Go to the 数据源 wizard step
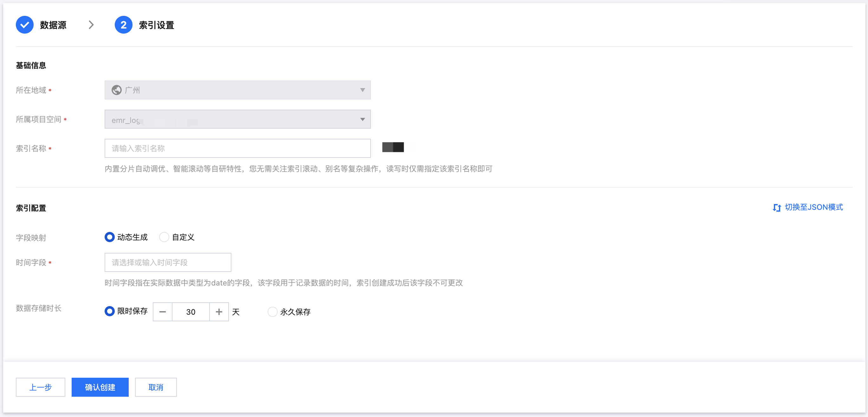Image resolution: width=868 pixels, height=417 pixels. point(53,25)
